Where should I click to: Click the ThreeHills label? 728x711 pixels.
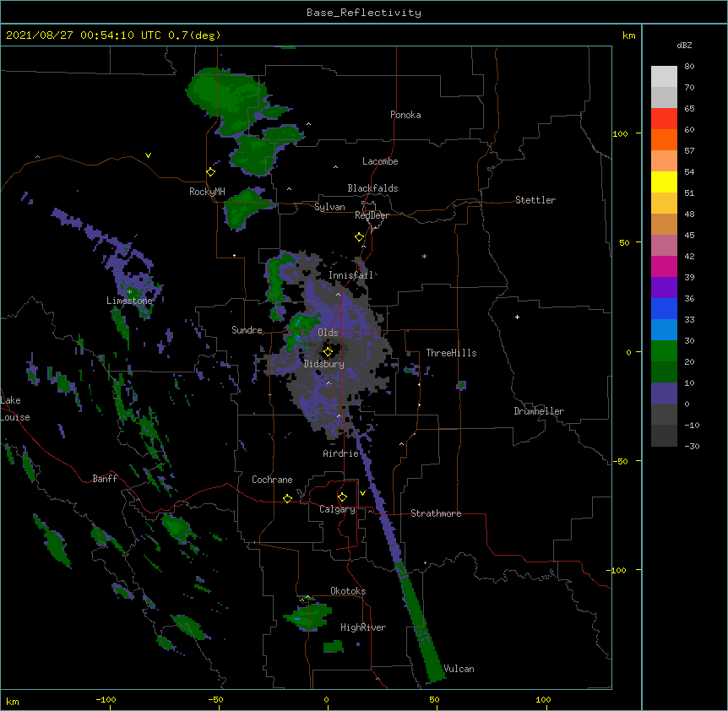pyautogui.click(x=451, y=353)
